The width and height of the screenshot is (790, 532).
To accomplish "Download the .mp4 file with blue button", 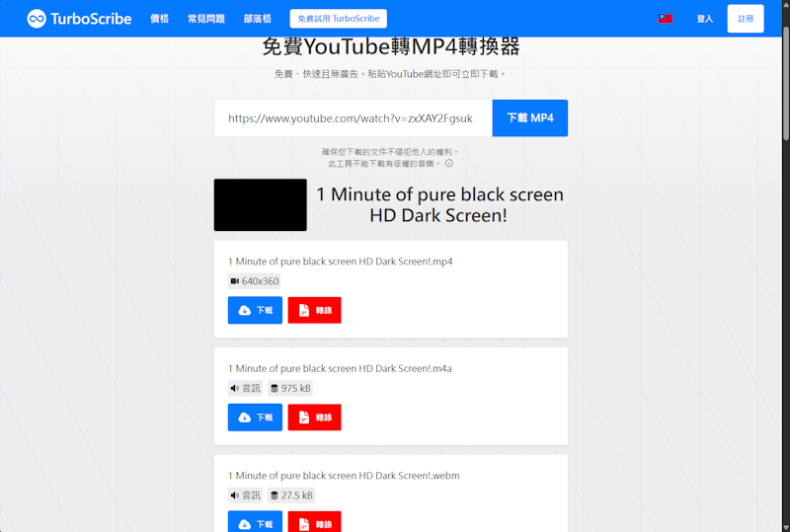I will tap(255, 310).
